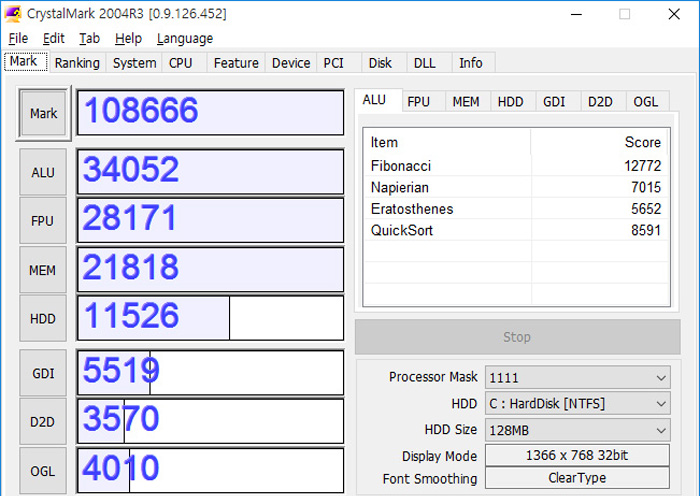Minimize the CrystalMark window
The width and height of the screenshot is (700, 496).
(576, 14)
